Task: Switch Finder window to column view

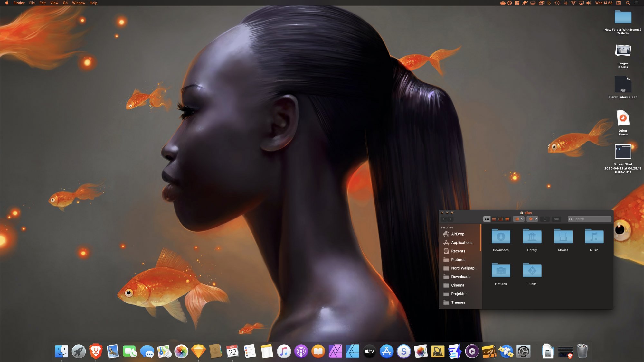Action: tap(500, 219)
